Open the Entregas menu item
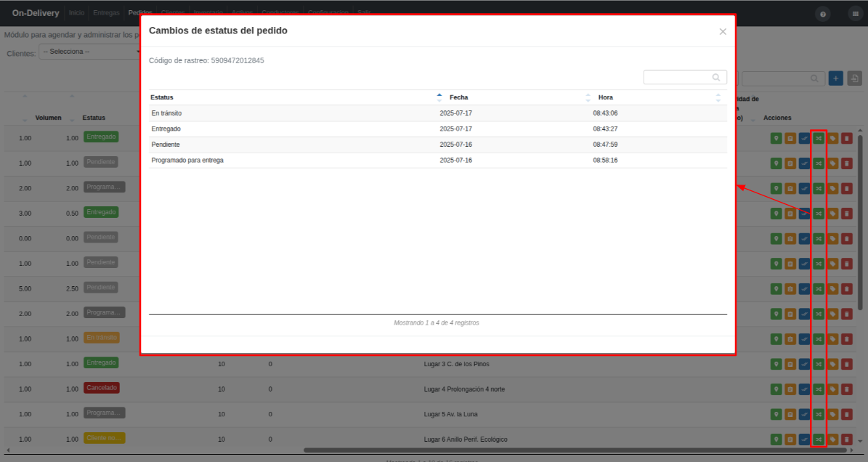 click(106, 13)
